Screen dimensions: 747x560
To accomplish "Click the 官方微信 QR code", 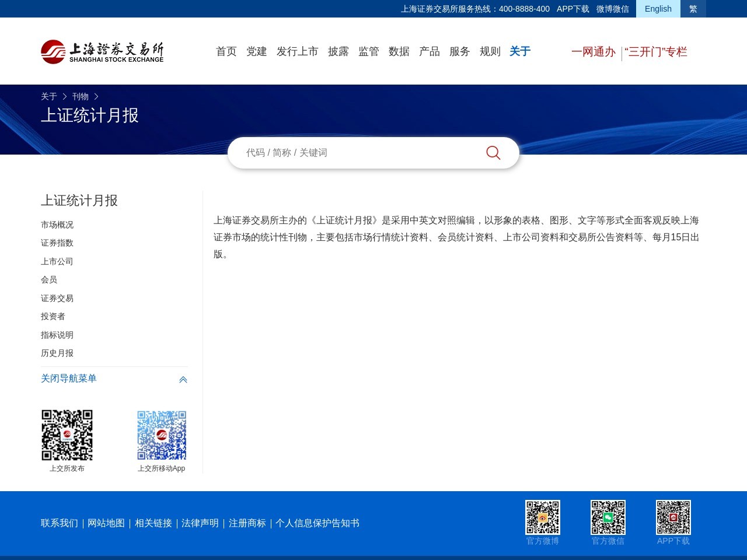I will pyautogui.click(x=608, y=517).
